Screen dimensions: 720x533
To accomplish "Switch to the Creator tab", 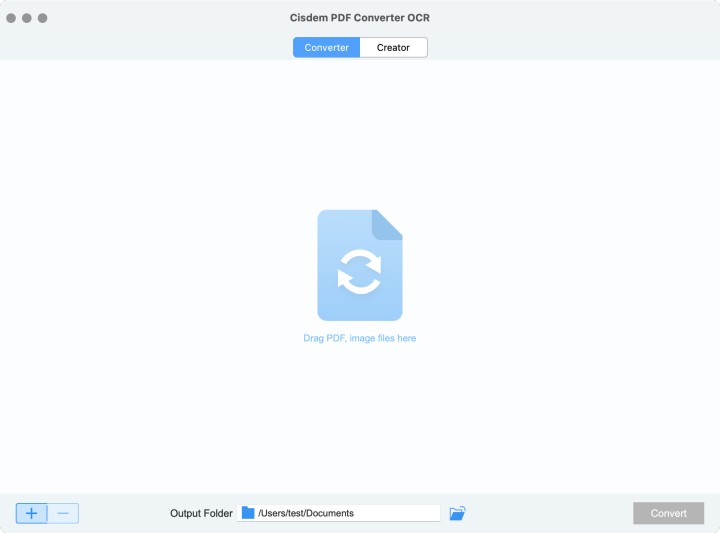I will click(394, 47).
